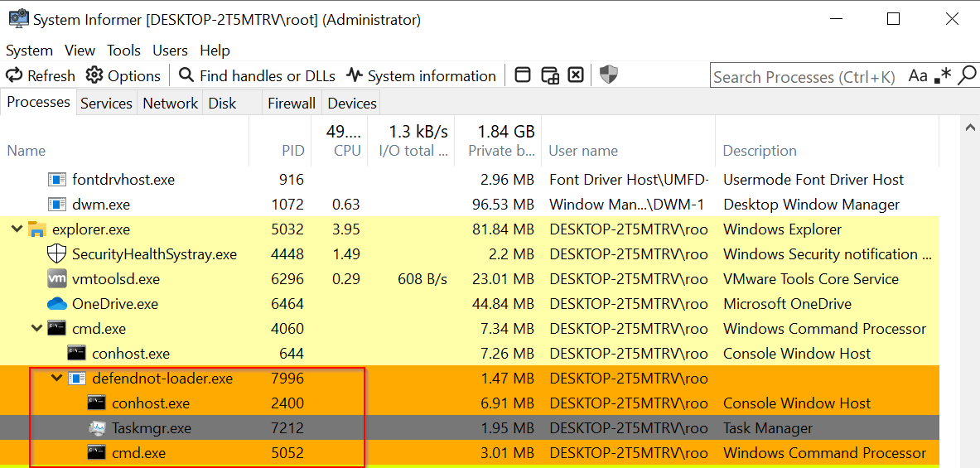Click the SecurityHealthSystray.exe shield icon

coord(57,254)
